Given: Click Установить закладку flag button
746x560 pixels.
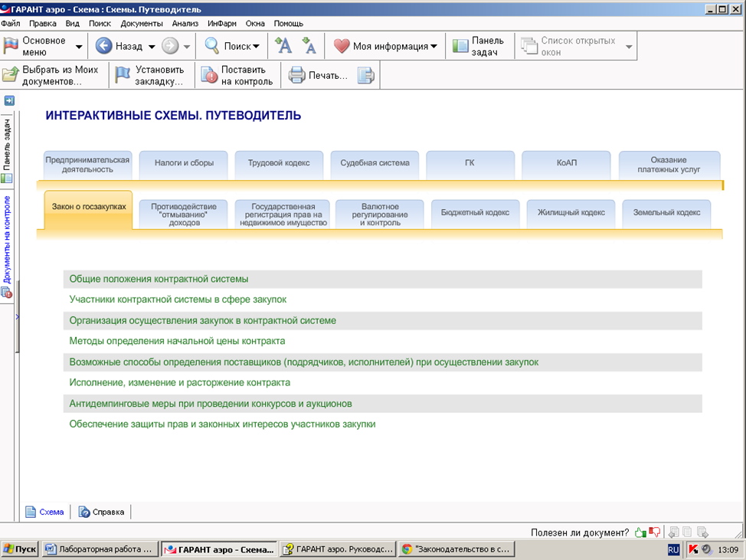Looking at the screenshot, I should point(150,75).
